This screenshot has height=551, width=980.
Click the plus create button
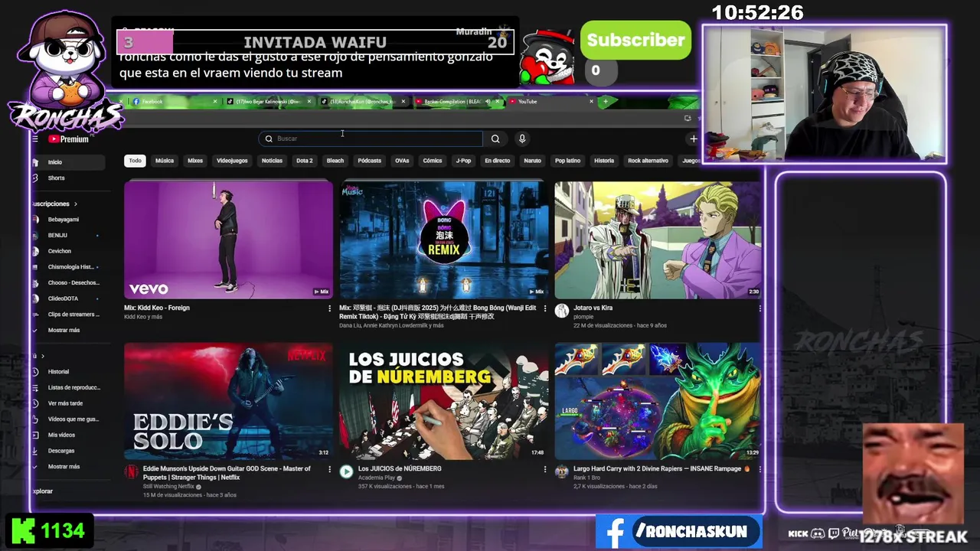click(x=693, y=139)
